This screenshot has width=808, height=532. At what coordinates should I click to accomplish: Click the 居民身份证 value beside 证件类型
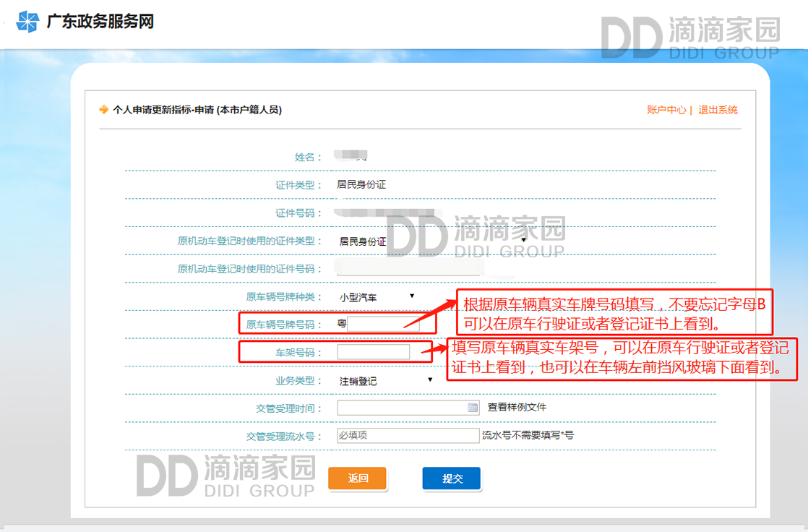361,184
